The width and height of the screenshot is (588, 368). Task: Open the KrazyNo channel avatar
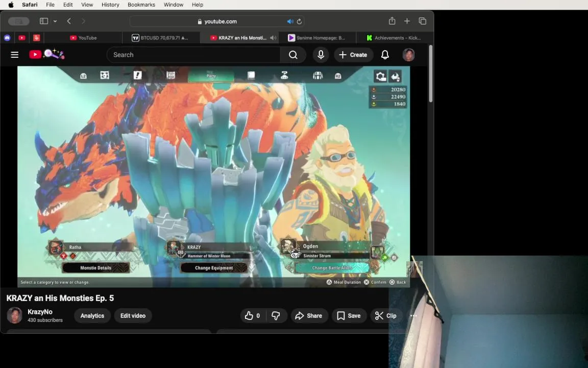point(15,315)
